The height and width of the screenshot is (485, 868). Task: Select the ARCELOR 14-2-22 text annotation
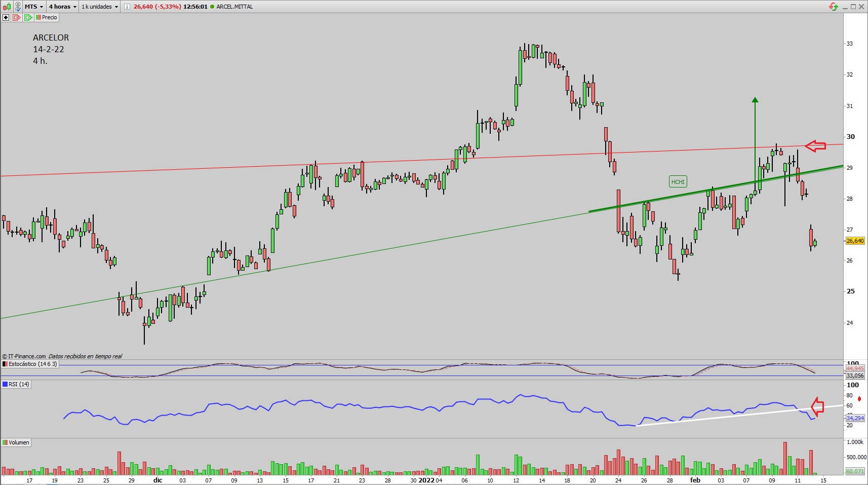click(x=51, y=49)
